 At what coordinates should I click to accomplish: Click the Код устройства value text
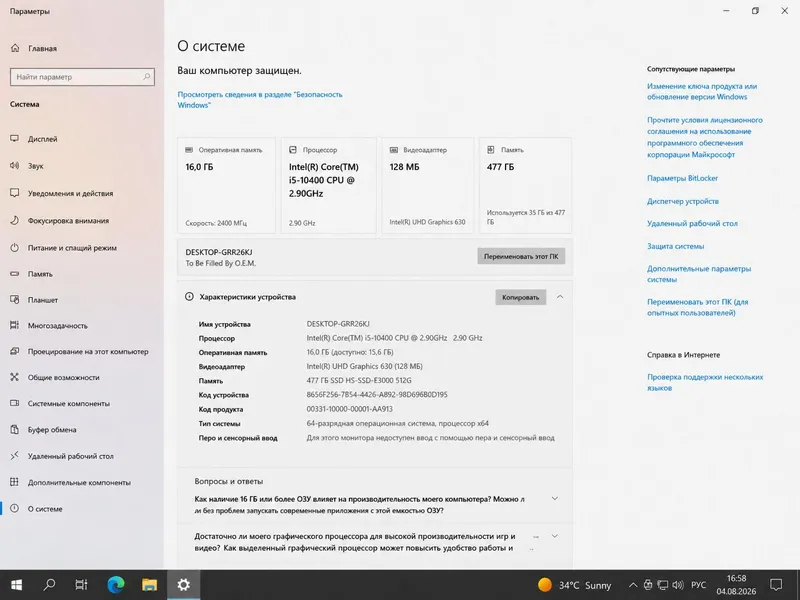point(377,394)
